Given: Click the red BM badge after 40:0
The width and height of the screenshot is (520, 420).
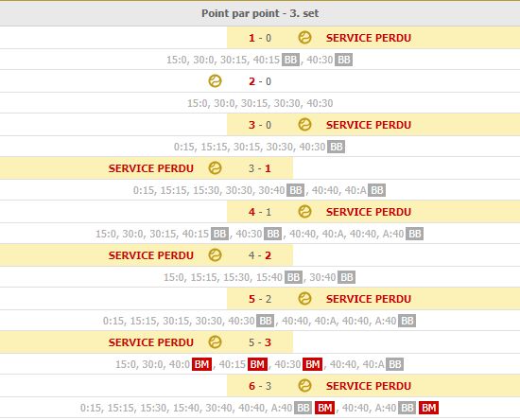Looking at the screenshot, I should [x=201, y=364].
